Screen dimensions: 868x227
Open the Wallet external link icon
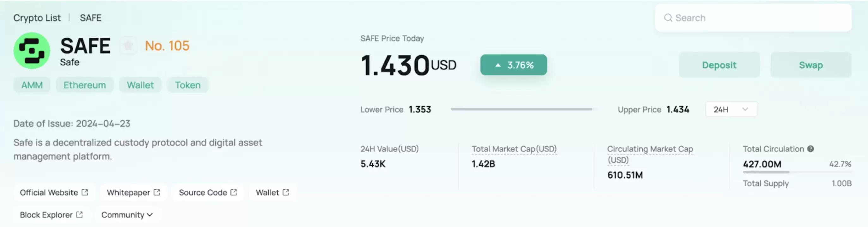click(285, 192)
